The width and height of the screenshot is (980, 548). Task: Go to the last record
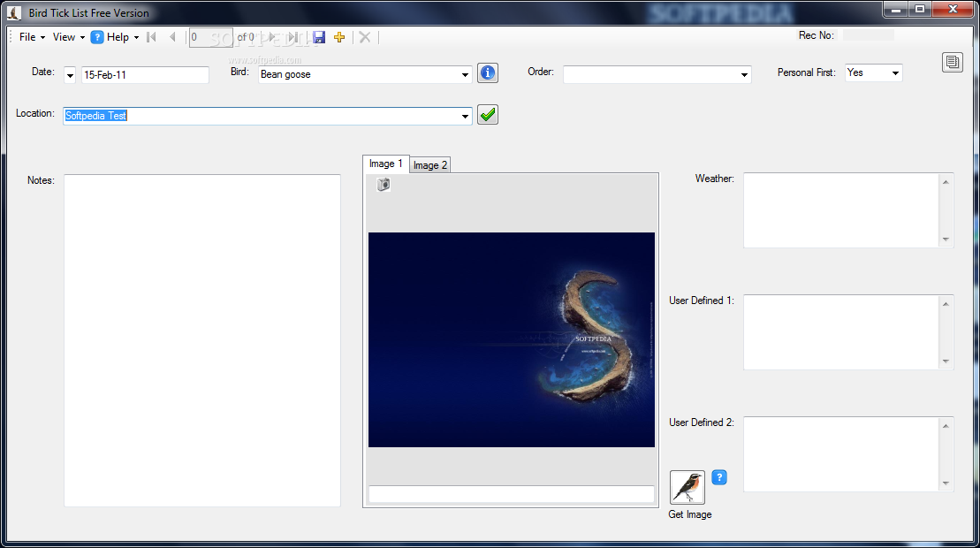tap(292, 37)
